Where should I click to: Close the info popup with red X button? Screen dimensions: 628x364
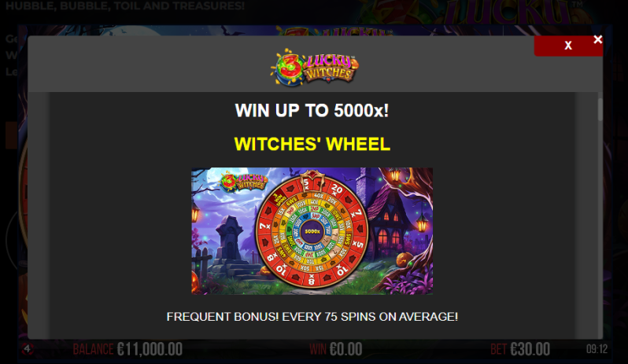click(x=568, y=46)
